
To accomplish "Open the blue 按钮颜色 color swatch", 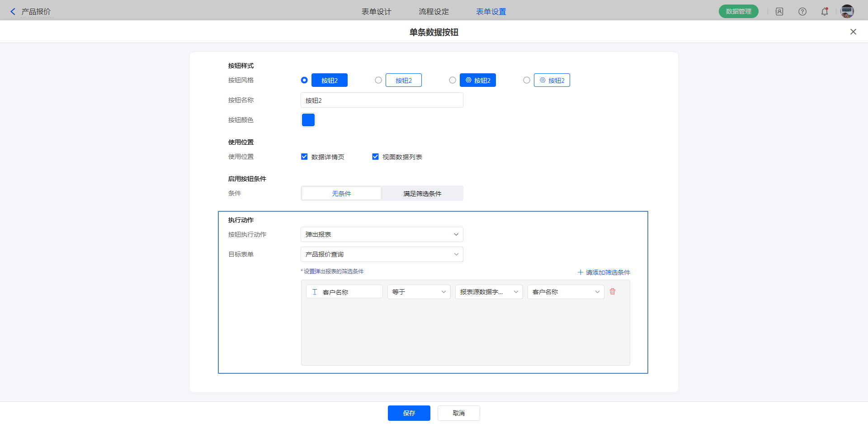I will (x=308, y=120).
